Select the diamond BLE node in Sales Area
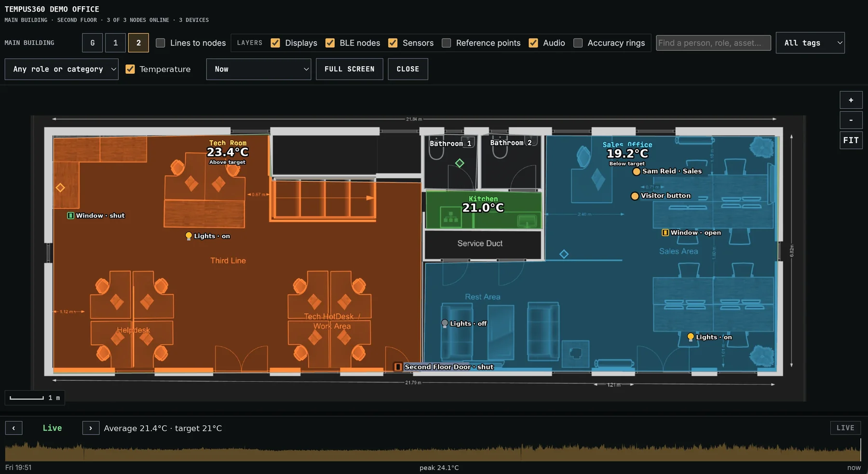The width and height of the screenshot is (868, 474). [564, 254]
